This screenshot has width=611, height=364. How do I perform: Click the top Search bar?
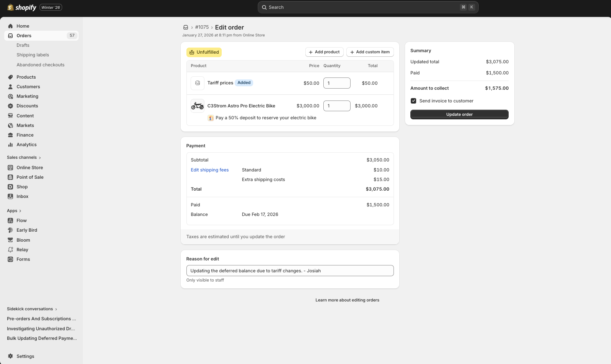click(x=368, y=7)
